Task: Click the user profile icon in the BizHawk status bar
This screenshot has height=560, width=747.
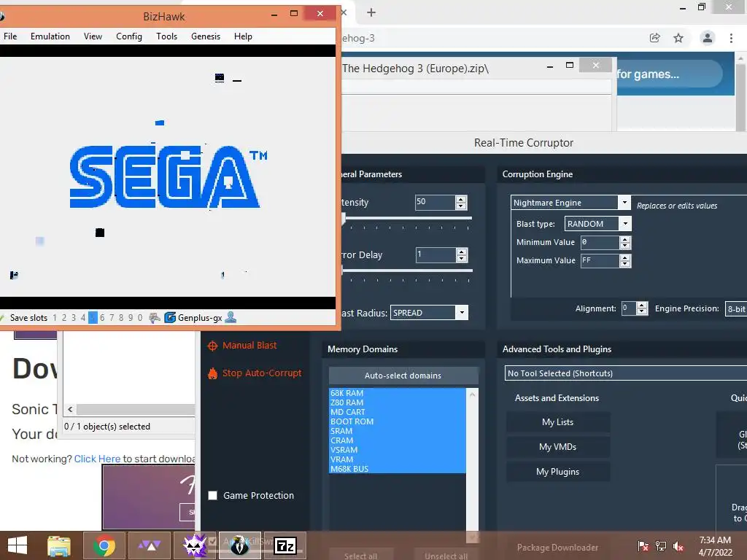Action: [231, 317]
